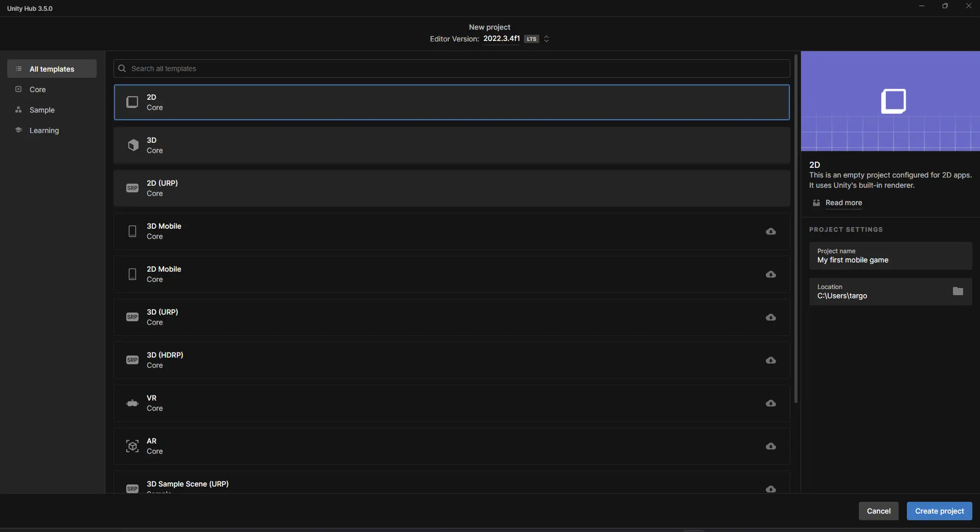Open the Editor Version selector arrows

pos(546,39)
